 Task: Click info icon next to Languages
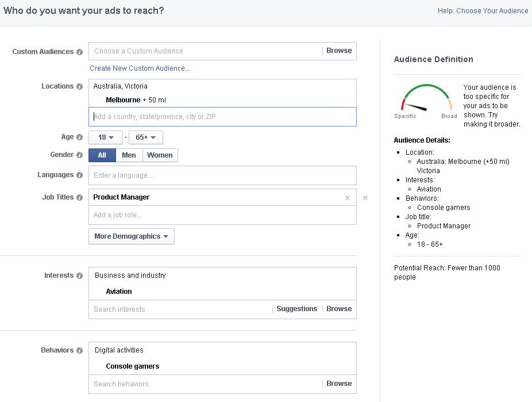(x=79, y=175)
